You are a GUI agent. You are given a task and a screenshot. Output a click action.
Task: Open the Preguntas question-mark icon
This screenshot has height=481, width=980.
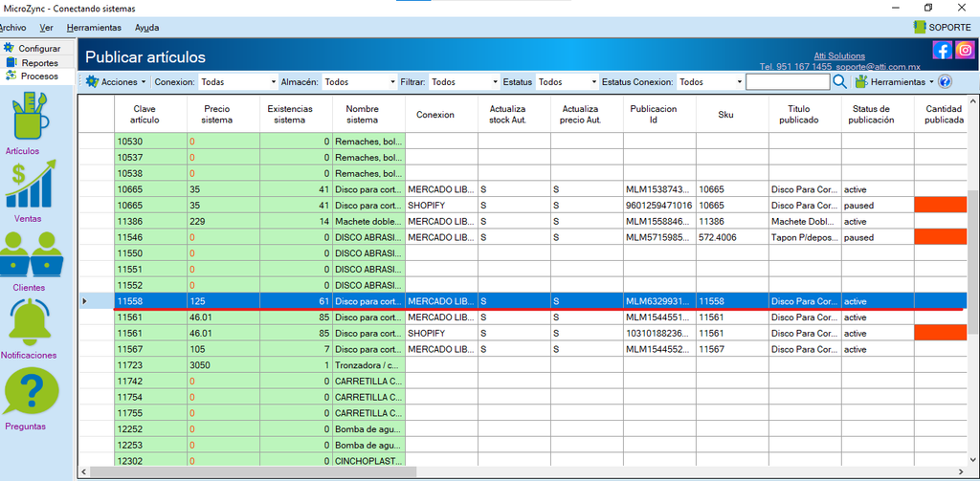point(32,391)
